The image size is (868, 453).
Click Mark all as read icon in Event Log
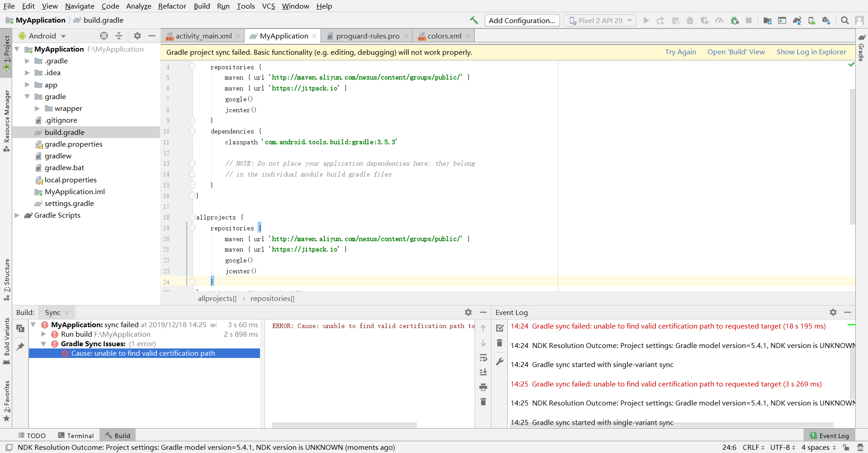tap(500, 328)
